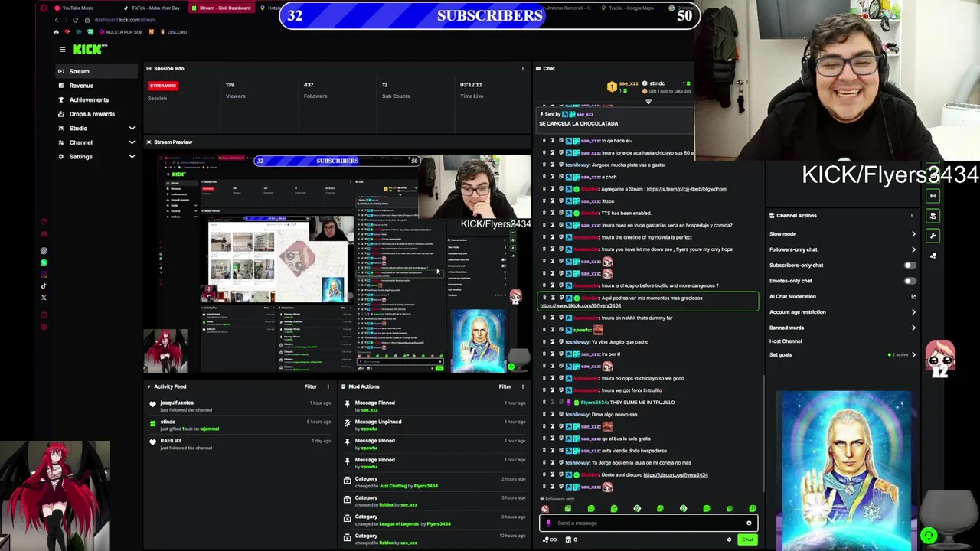Click the stream preview thumbnail
This screenshot has width=980, height=551.
pyautogui.click(x=337, y=263)
